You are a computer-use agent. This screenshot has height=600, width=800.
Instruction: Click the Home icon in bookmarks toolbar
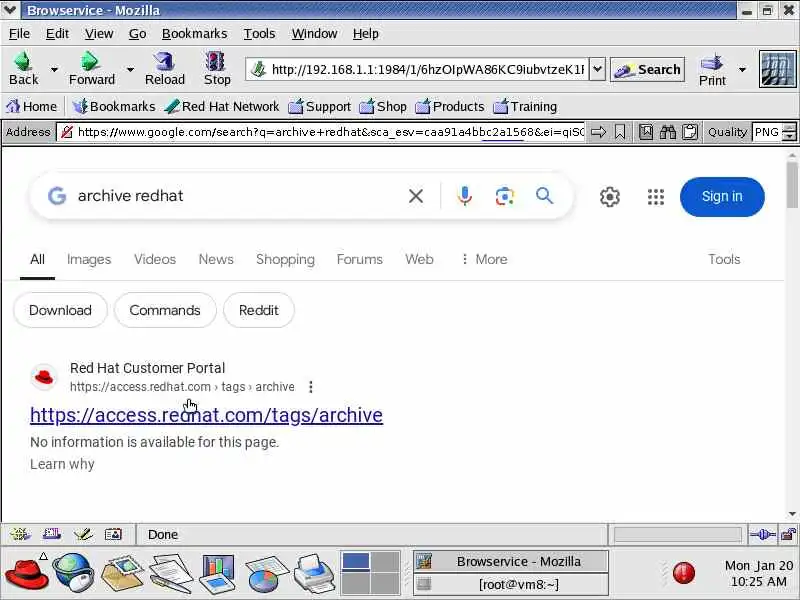(x=13, y=106)
